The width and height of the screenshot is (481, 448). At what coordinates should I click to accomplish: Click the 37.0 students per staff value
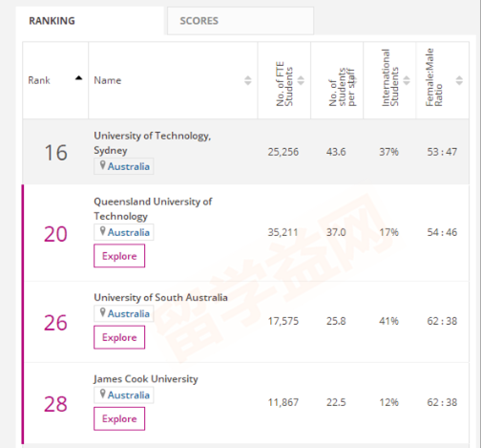pyautogui.click(x=336, y=232)
